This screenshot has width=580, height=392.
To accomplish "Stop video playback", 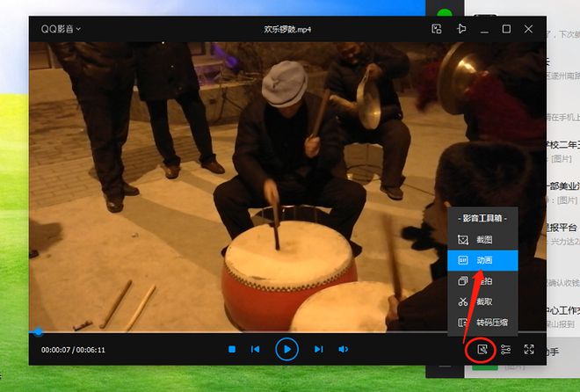I will [x=232, y=349].
